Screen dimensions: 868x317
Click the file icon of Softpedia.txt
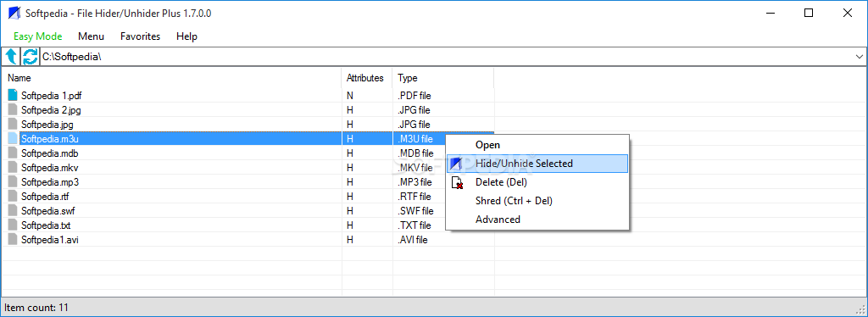[x=13, y=225]
